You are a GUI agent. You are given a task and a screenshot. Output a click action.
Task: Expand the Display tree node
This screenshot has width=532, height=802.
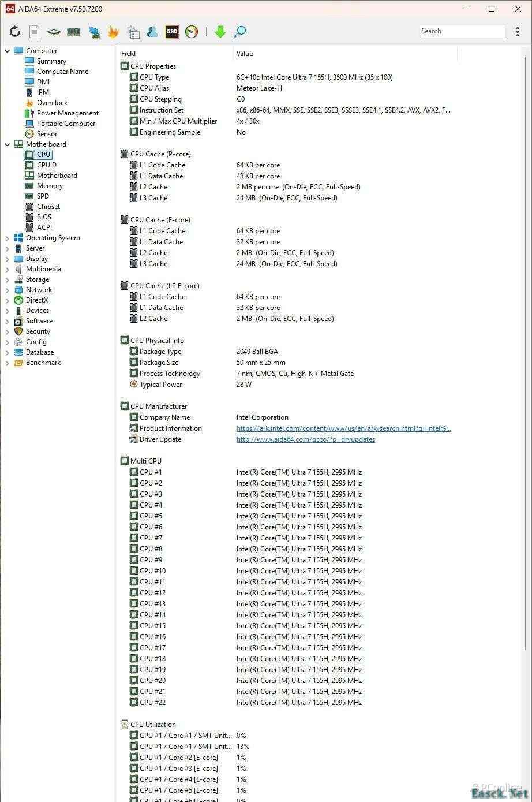(8, 259)
